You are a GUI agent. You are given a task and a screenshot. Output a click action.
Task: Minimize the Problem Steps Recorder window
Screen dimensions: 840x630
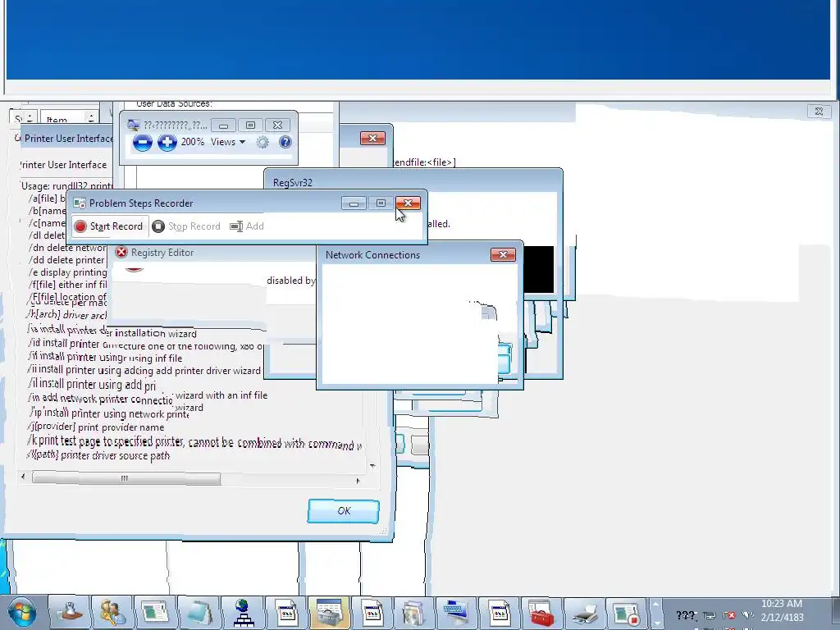(354, 203)
